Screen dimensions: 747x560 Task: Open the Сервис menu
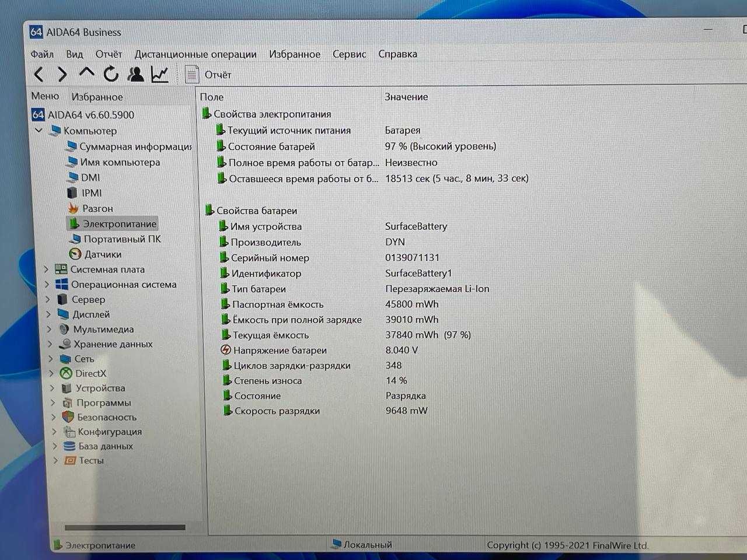tap(349, 54)
